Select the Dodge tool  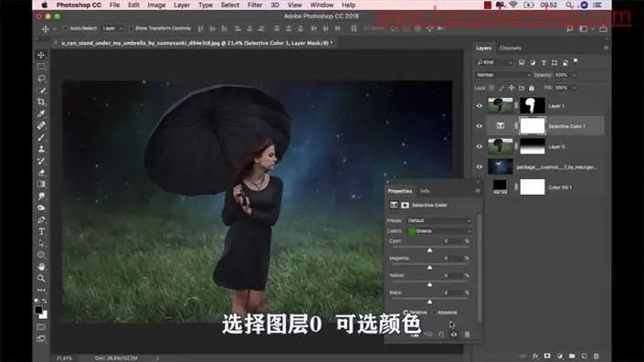(41, 208)
